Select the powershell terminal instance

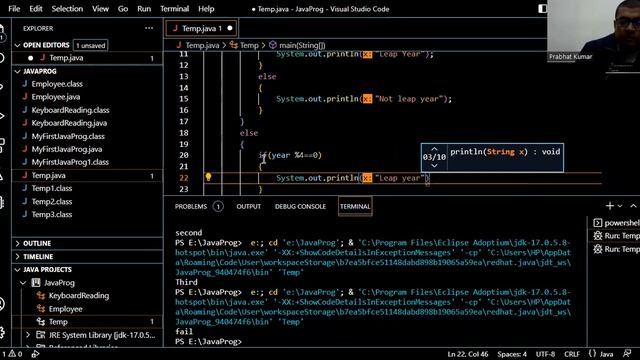616,223
